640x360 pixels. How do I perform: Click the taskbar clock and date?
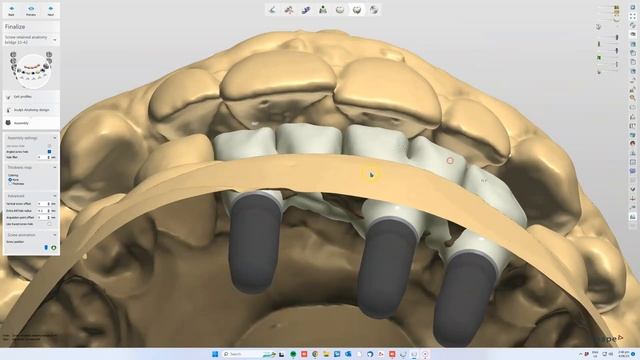point(623,354)
